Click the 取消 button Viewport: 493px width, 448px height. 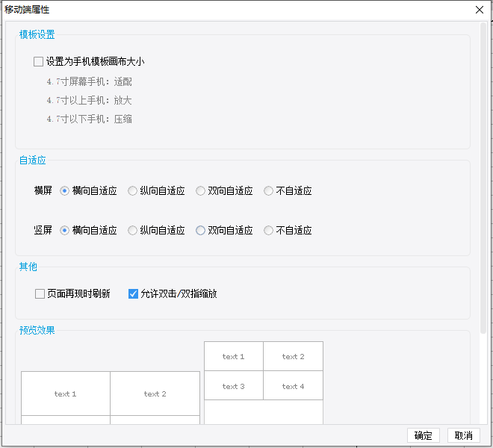coord(464,435)
